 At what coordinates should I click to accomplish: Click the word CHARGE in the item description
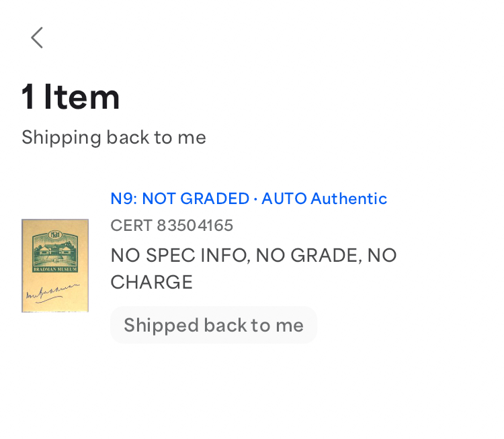click(151, 282)
